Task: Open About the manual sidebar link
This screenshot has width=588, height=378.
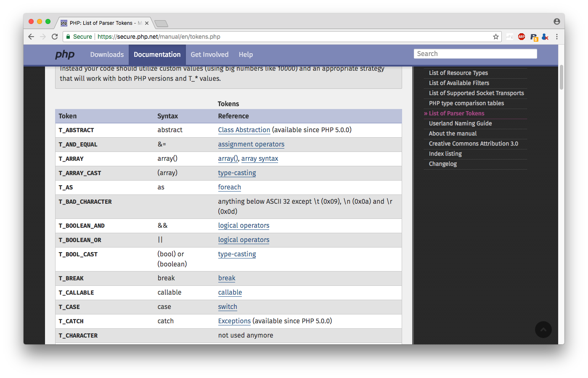Action: click(x=453, y=133)
